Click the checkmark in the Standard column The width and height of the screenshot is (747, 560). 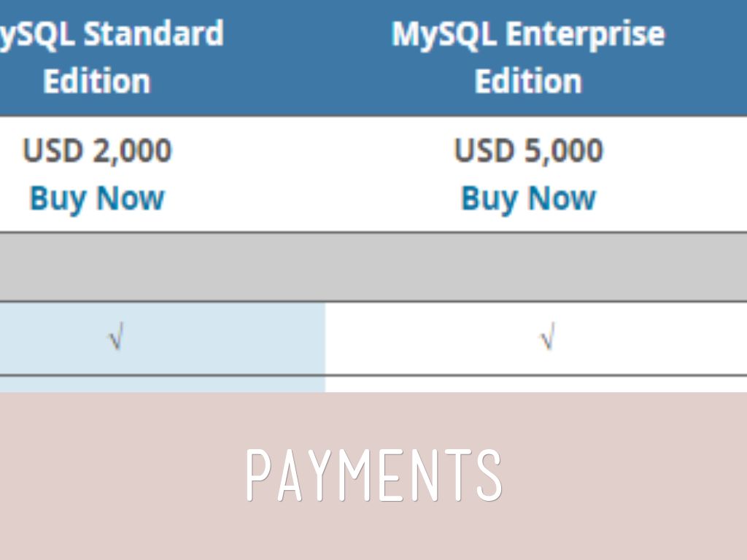tap(115, 339)
